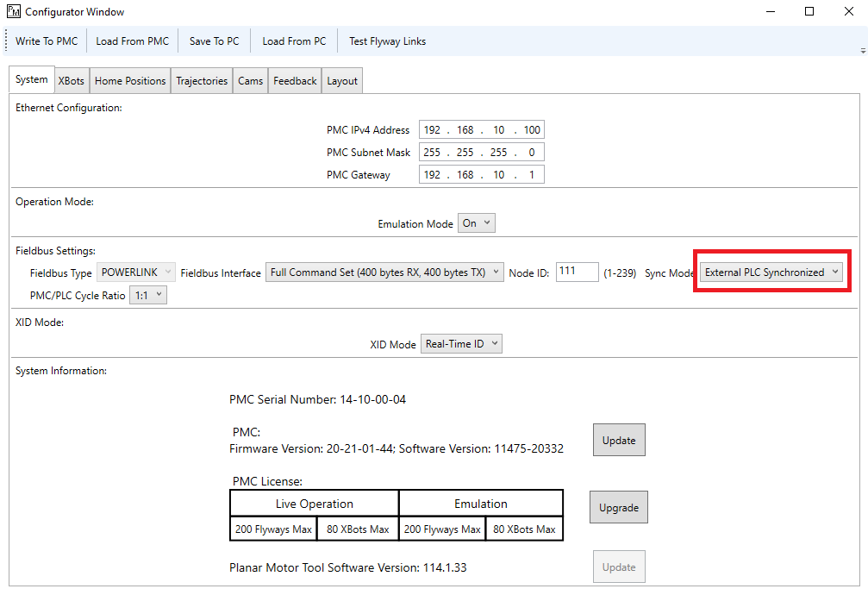Click Save To PC toolbar button
Screen dimensions: 868x595
tap(214, 41)
